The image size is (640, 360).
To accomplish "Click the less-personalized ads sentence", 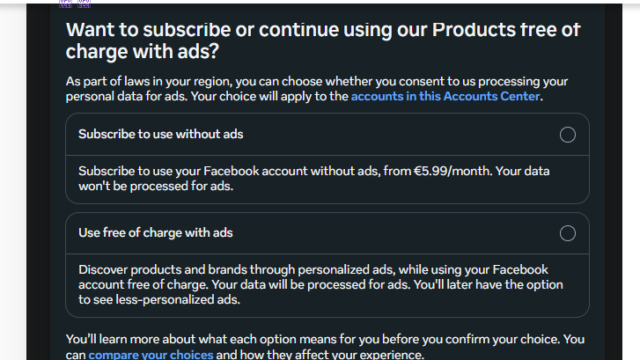I will (159, 300).
